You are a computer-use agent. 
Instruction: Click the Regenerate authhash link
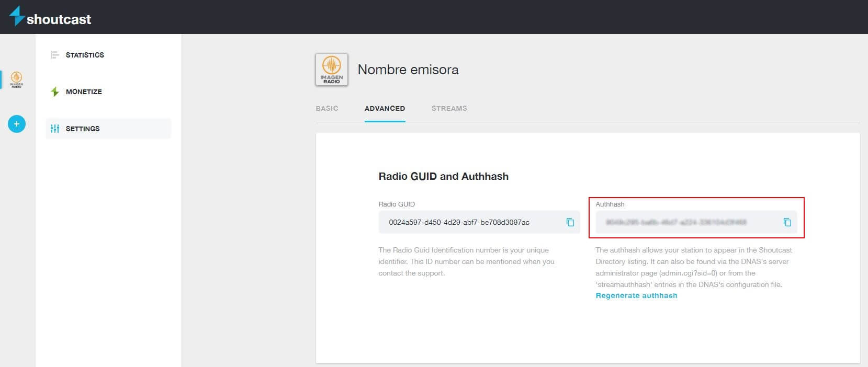(636, 296)
